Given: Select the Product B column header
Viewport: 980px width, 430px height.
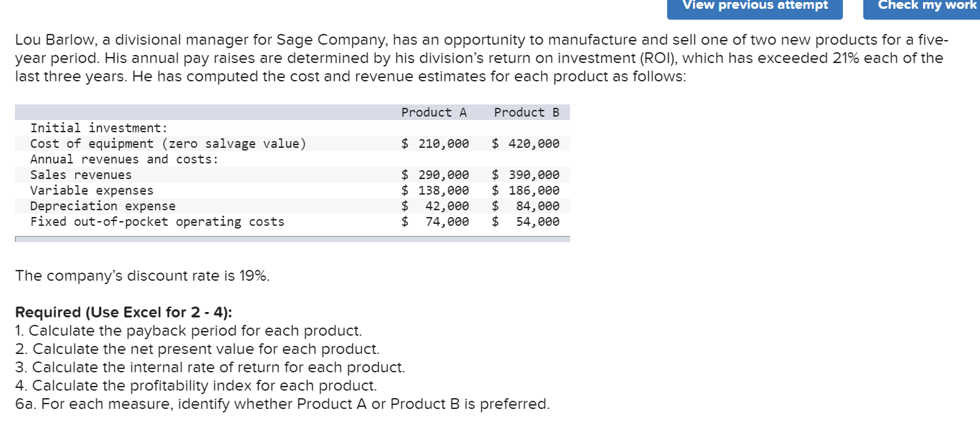Looking at the screenshot, I should [x=527, y=113].
